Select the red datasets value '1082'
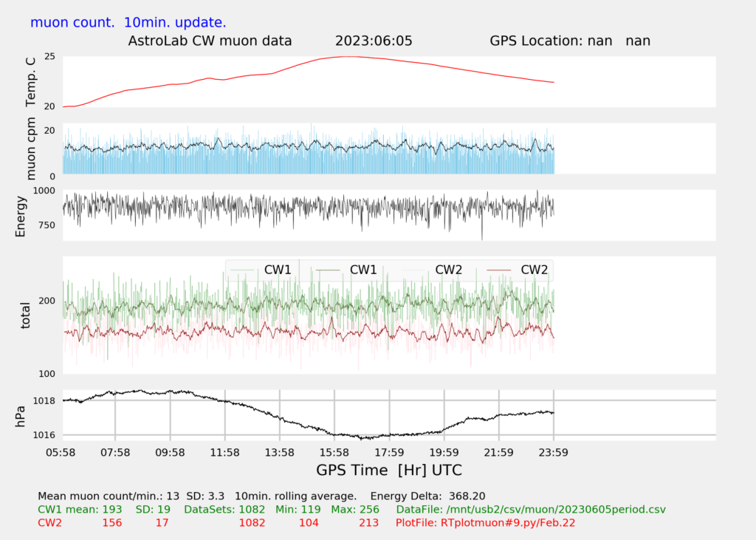The image size is (756, 540). point(252,523)
